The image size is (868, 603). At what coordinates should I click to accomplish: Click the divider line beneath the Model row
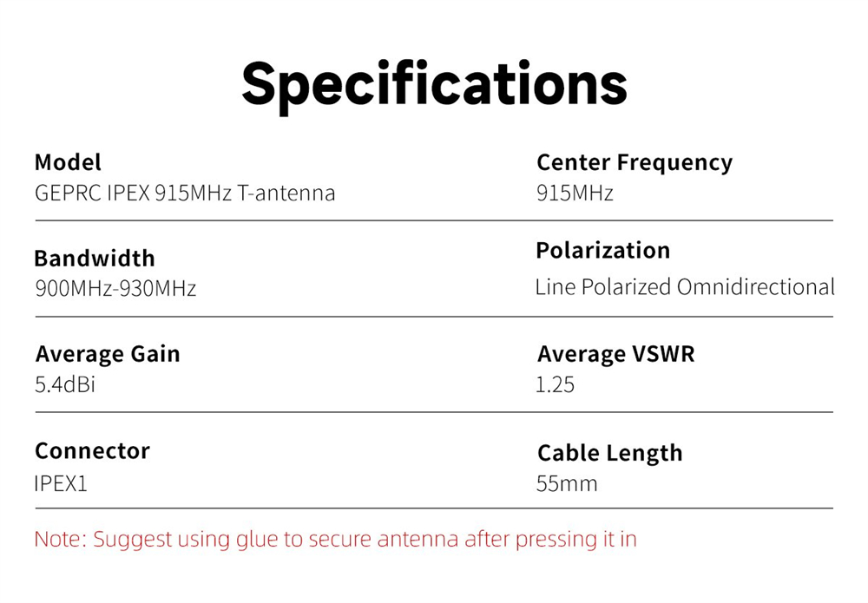click(434, 220)
